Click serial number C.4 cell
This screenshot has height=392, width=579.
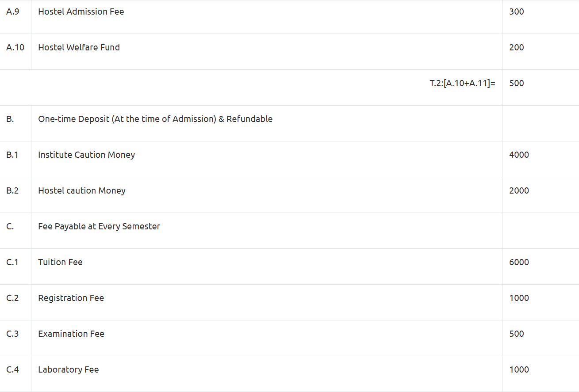12,370
